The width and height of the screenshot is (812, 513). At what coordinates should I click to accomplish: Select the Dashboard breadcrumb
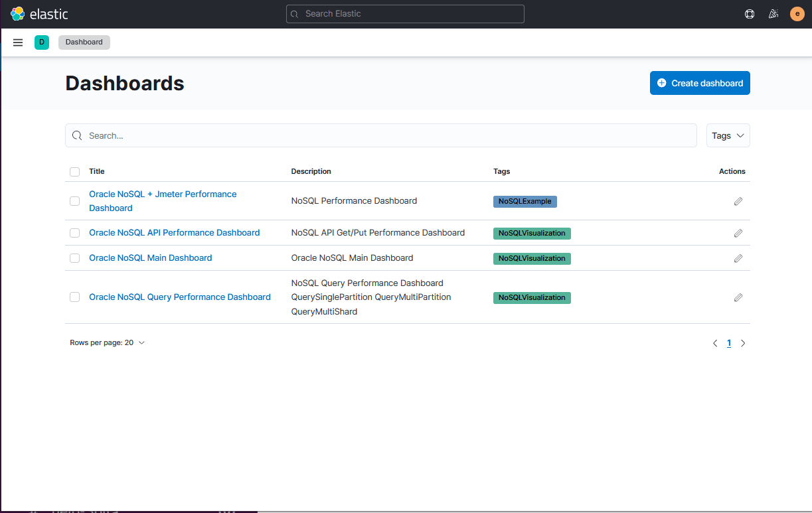(x=84, y=42)
